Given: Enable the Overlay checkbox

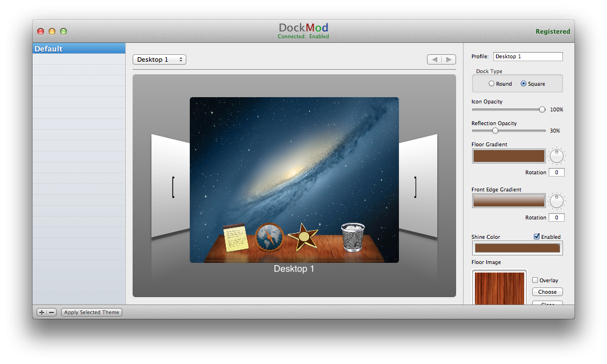Looking at the screenshot, I should pyautogui.click(x=535, y=280).
